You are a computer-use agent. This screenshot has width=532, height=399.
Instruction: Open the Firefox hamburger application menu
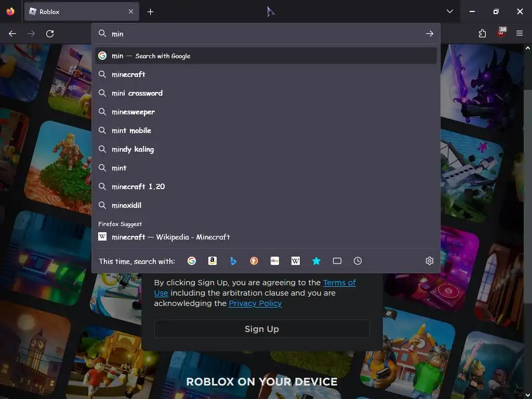(x=520, y=33)
